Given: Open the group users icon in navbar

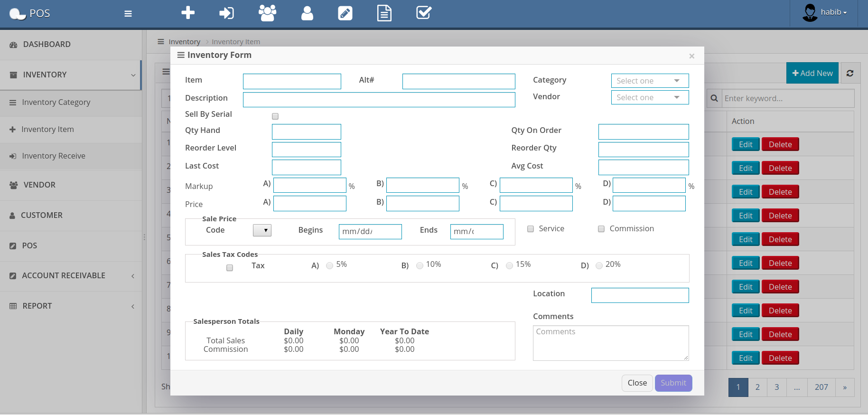Looking at the screenshot, I should (267, 13).
